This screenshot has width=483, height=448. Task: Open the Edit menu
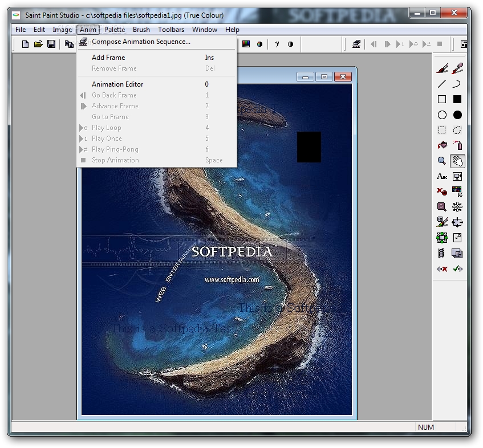pos(39,30)
